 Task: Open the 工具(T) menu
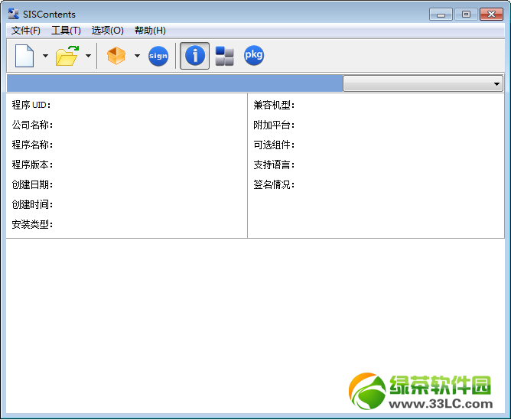66,31
